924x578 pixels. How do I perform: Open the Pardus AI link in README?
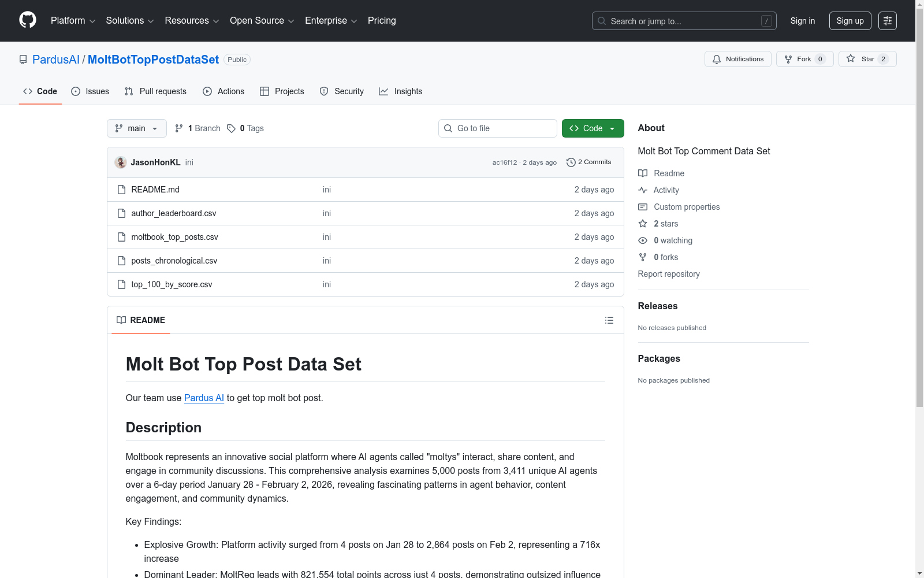[x=204, y=398]
